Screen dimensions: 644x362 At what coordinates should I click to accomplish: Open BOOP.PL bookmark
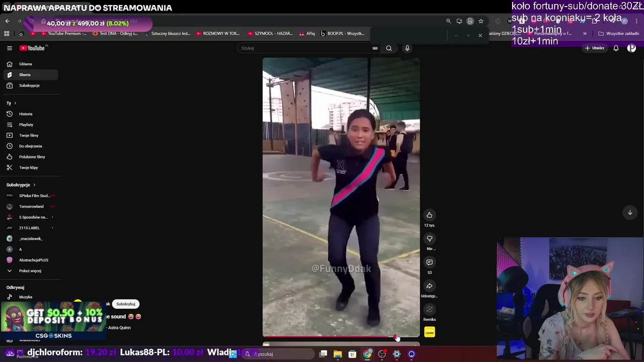pos(343,34)
